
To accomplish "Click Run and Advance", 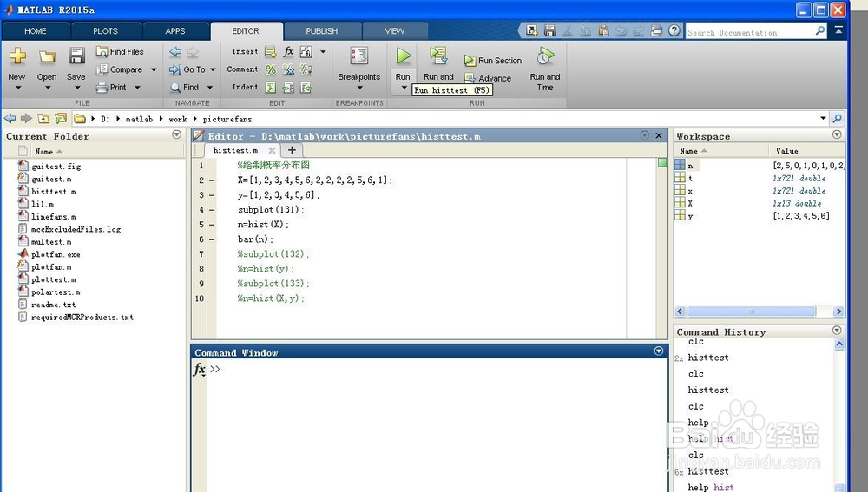I will coord(438,63).
